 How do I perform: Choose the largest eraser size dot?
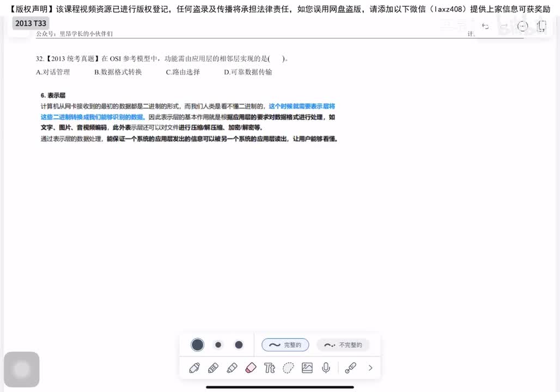coord(198,345)
